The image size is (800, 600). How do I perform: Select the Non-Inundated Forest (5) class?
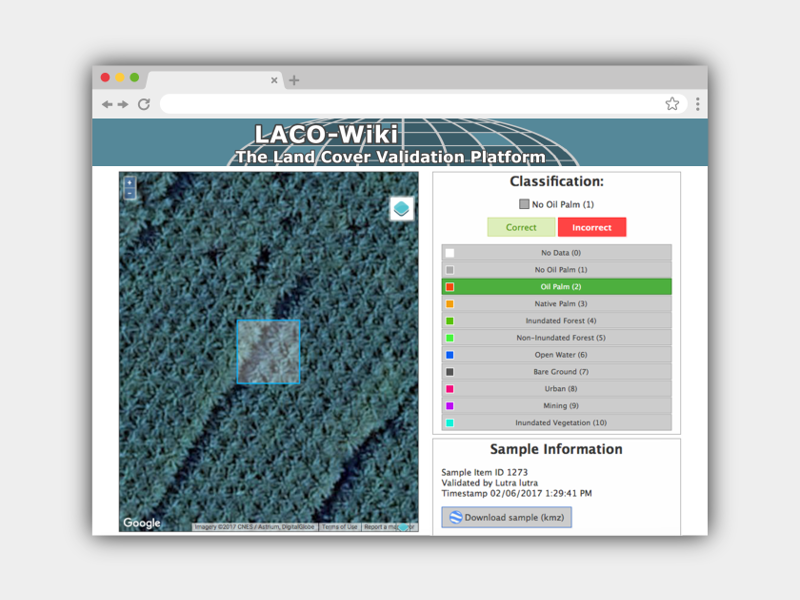pyautogui.click(x=557, y=338)
